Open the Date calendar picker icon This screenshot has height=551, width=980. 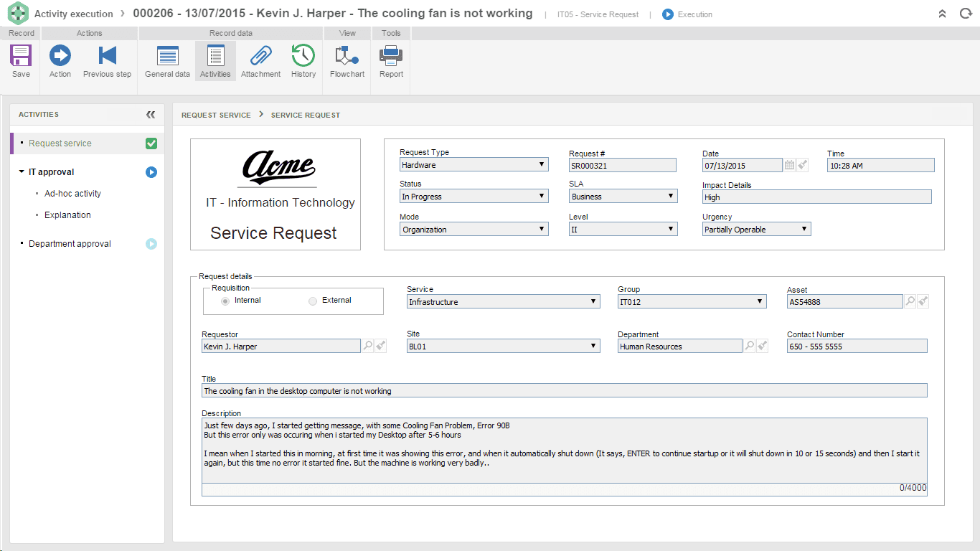point(789,165)
